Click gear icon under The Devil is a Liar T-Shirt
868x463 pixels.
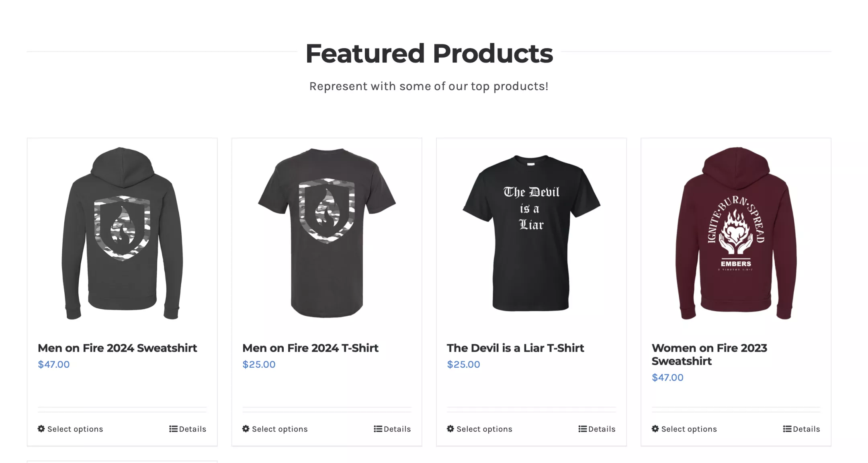tap(450, 429)
